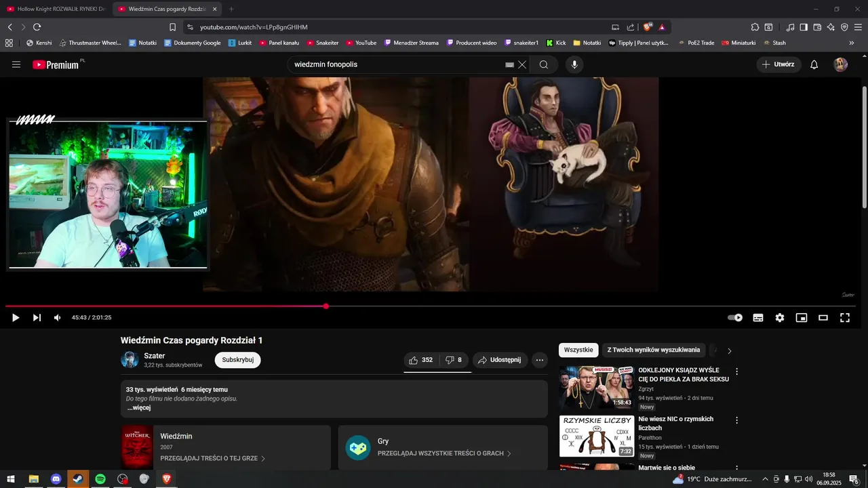The width and height of the screenshot is (868, 488).
Task: Open Brave Leo AI sparkle icon
Action: [x=831, y=27]
